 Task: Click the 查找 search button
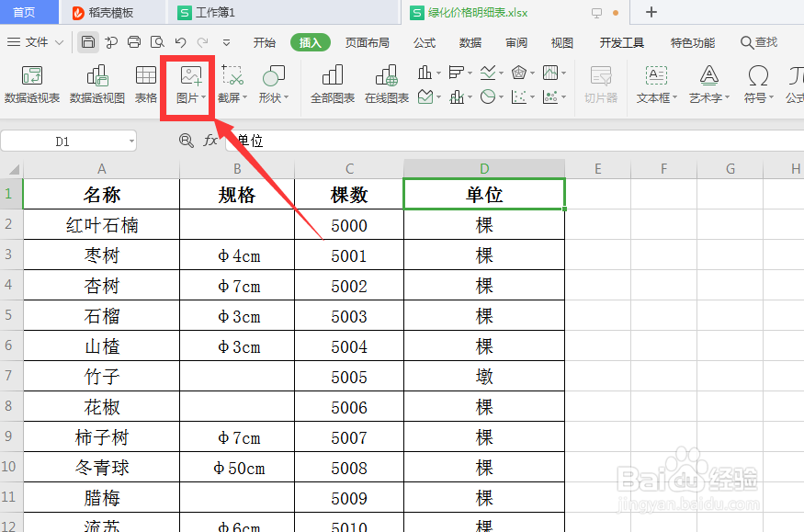(759, 42)
